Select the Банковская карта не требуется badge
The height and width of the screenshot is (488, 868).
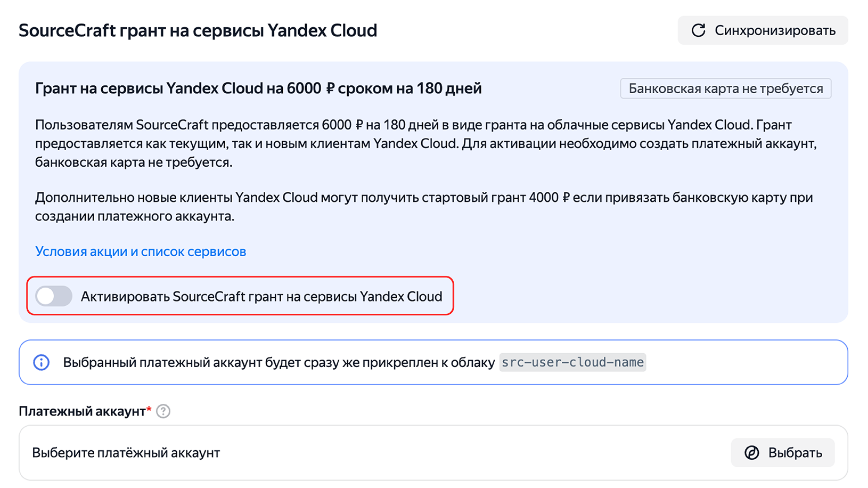[726, 88]
